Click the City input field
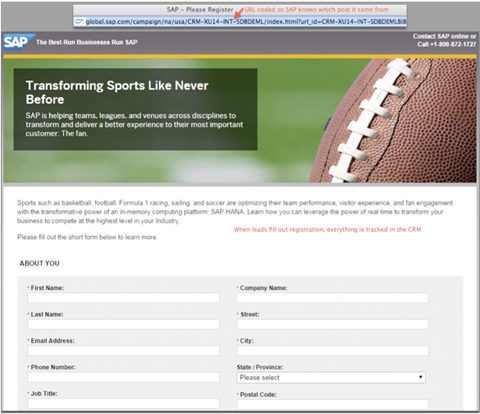This screenshot has width=480, height=414. (332, 350)
